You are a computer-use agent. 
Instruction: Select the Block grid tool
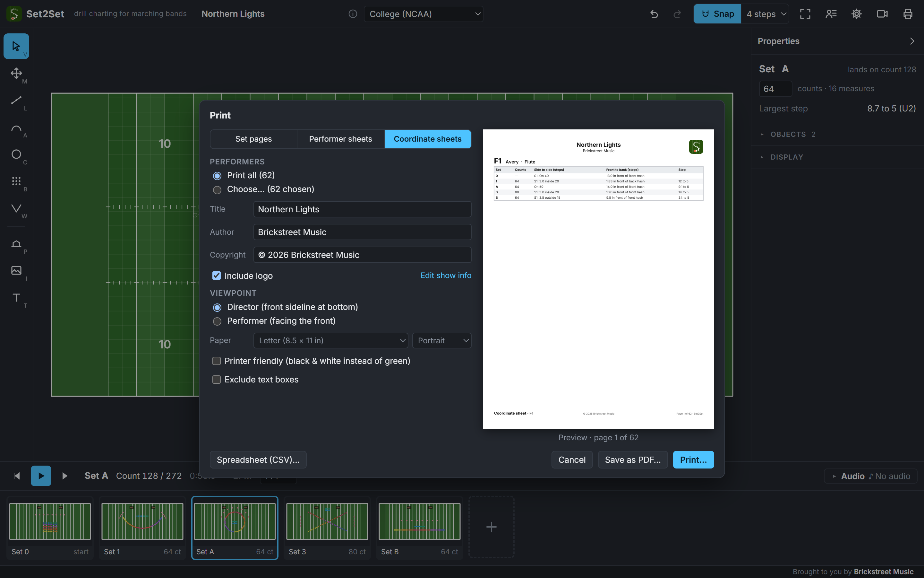[x=16, y=181]
